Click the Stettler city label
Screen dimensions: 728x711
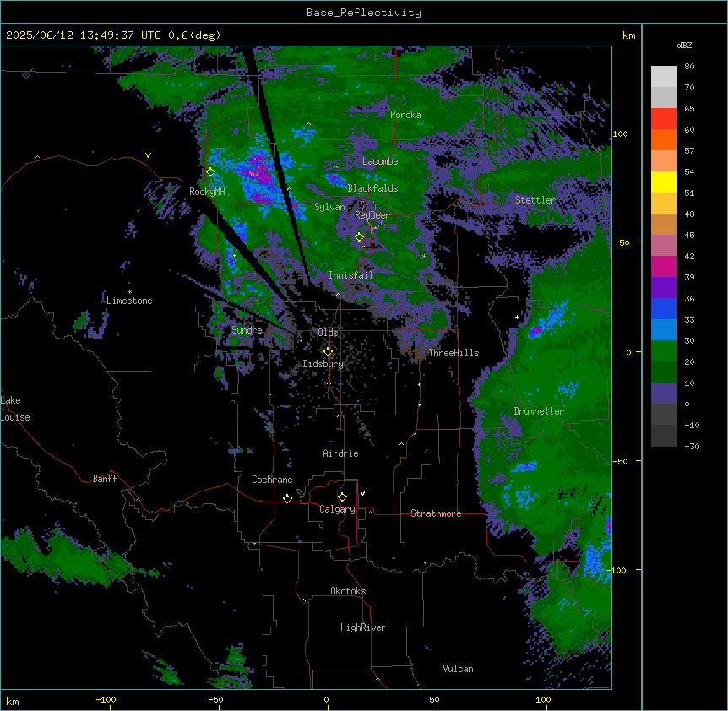coord(535,200)
